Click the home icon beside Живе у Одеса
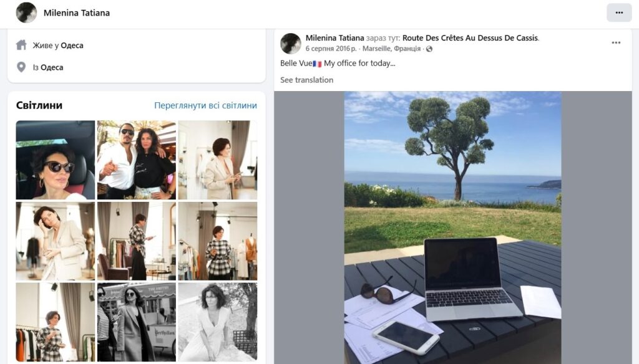The image size is (639, 364). click(x=21, y=45)
